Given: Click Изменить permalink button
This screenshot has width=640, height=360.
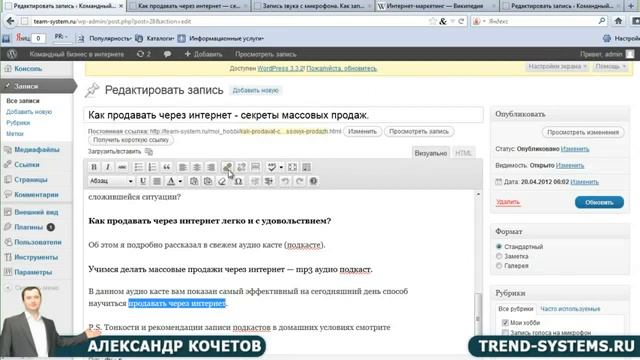Looking at the screenshot, I should click(362, 131).
